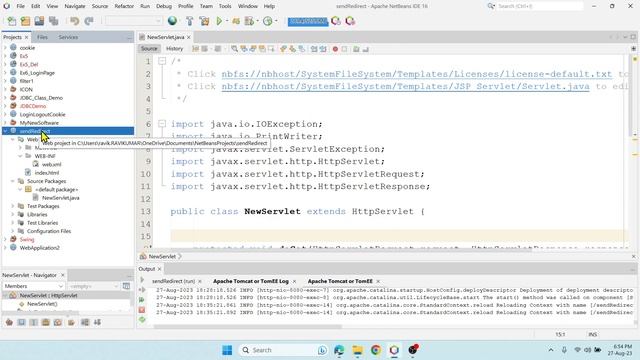Toggle Show Fields filter in Navigator
Viewport: 640px width, 360px height.
tap(21, 322)
